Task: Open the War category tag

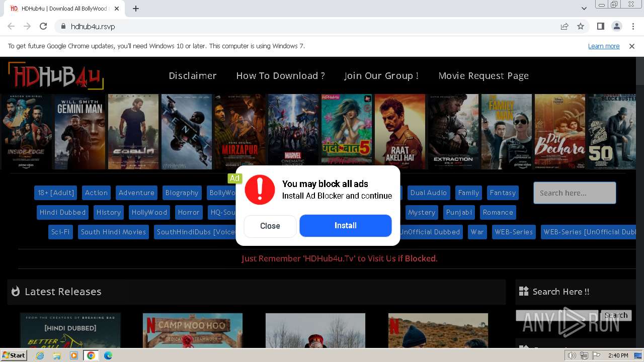Action: [477, 232]
